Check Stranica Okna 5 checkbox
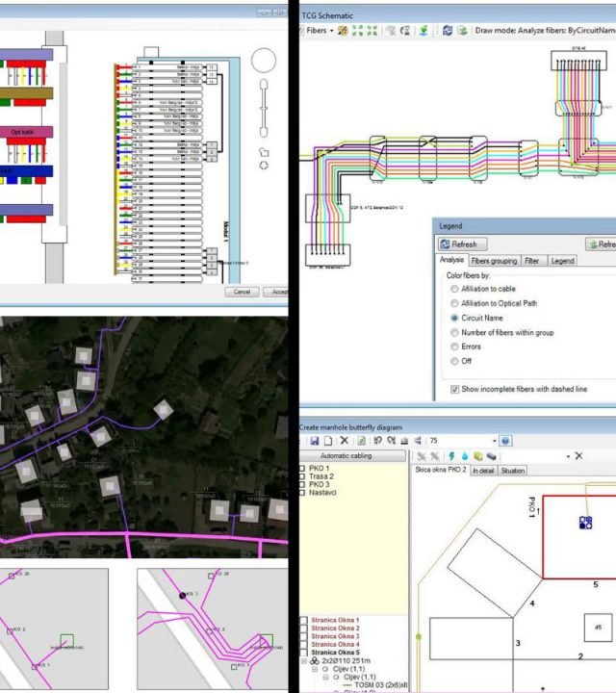Screen dimensions: 616x693 click(x=303, y=653)
